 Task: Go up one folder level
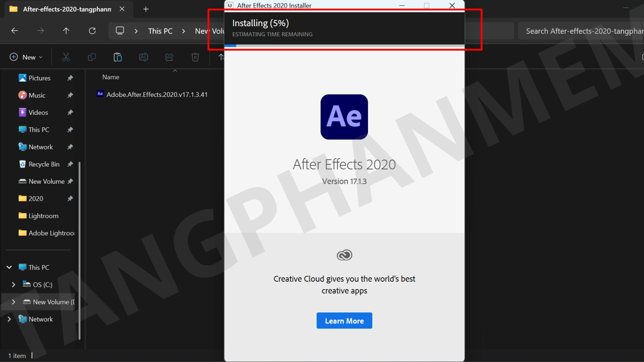pos(66,31)
